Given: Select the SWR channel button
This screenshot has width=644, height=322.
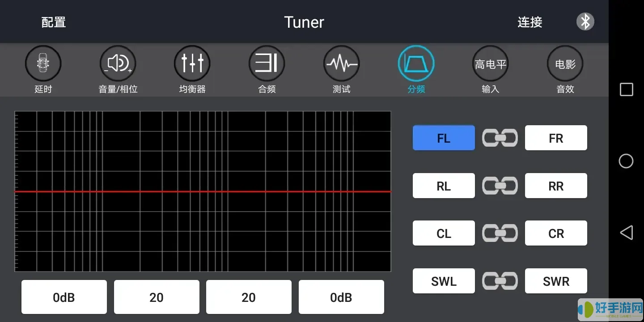Looking at the screenshot, I should tap(556, 281).
